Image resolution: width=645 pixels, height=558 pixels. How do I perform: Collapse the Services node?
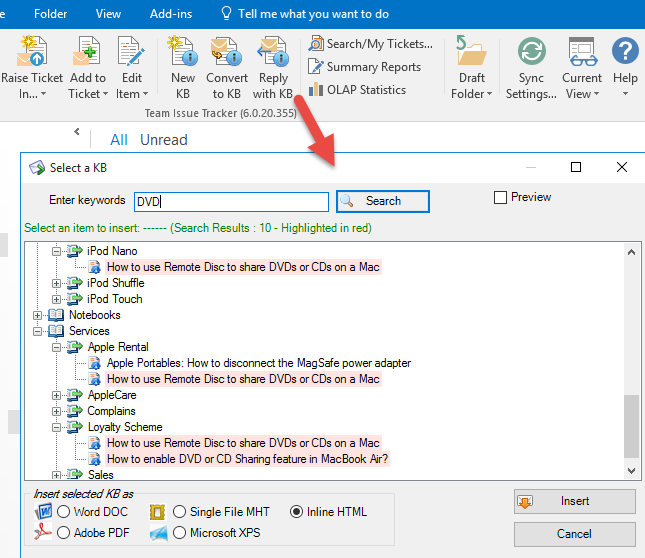click(37, 331)
